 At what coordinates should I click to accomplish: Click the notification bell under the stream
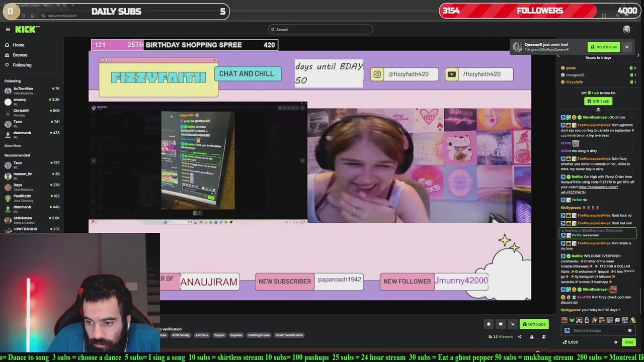tap(488, 324)
